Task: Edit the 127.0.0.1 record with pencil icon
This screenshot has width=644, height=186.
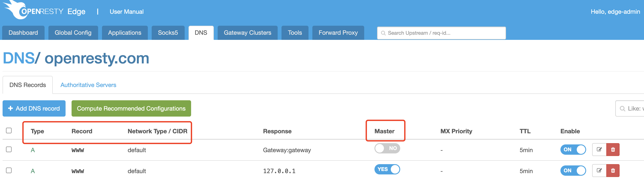Action: (599, 171)
